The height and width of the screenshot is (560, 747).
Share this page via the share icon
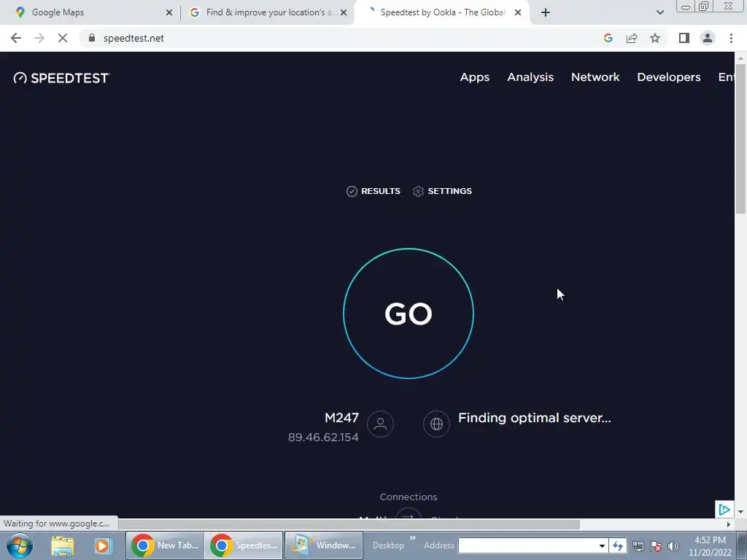coord(632,38)
